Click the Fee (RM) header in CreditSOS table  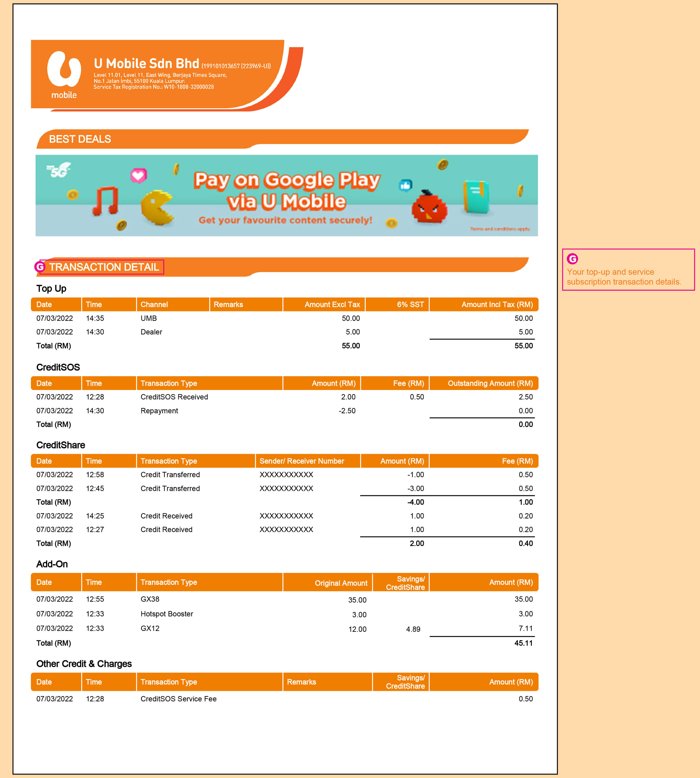pos(408,383)
